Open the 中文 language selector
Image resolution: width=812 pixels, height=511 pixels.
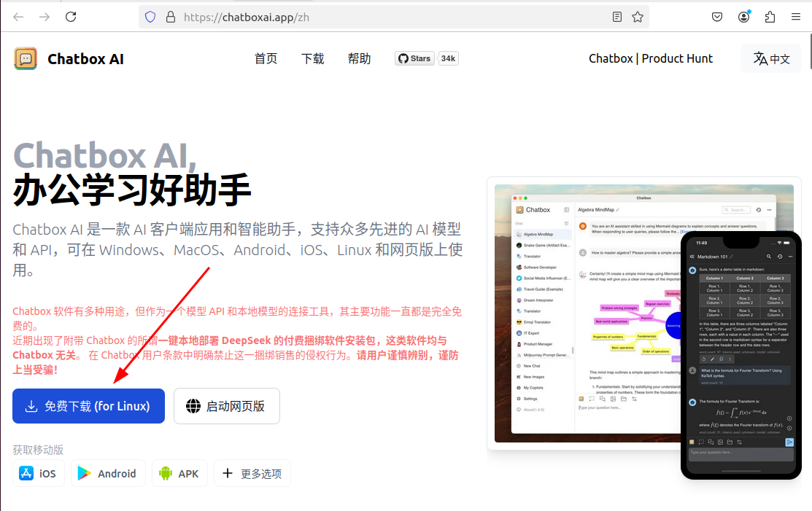(771, 58)
